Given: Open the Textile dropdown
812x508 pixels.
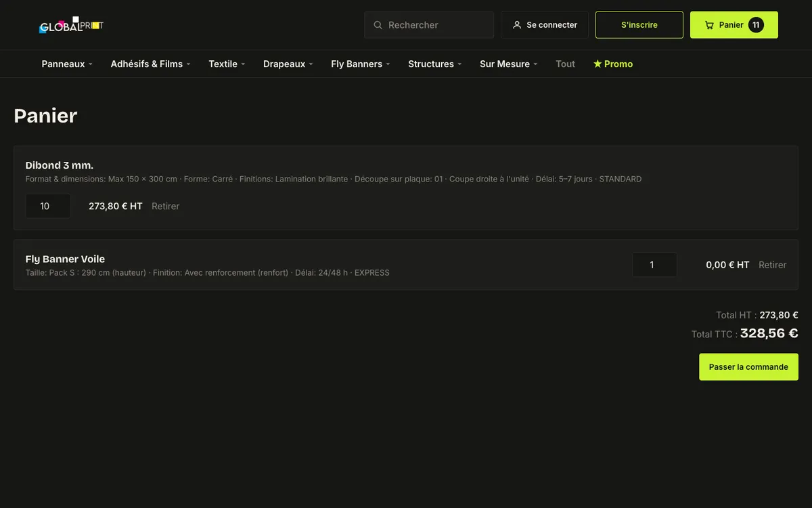Looking at the screenshot, I should point(227,64).
